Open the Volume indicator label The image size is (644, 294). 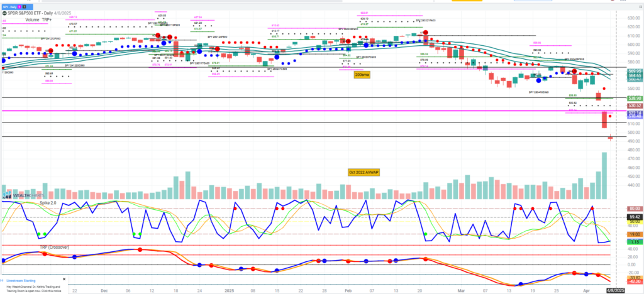point(33,21)
